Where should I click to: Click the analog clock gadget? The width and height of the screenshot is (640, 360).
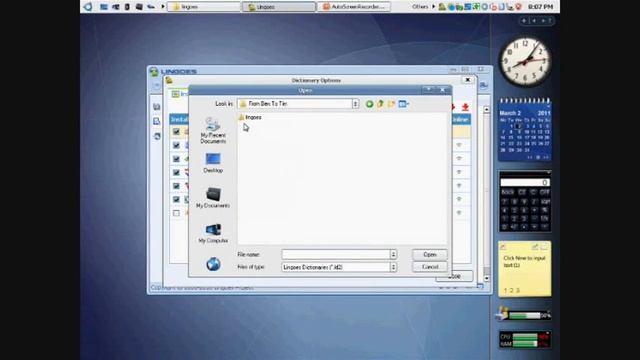(525, 62)
